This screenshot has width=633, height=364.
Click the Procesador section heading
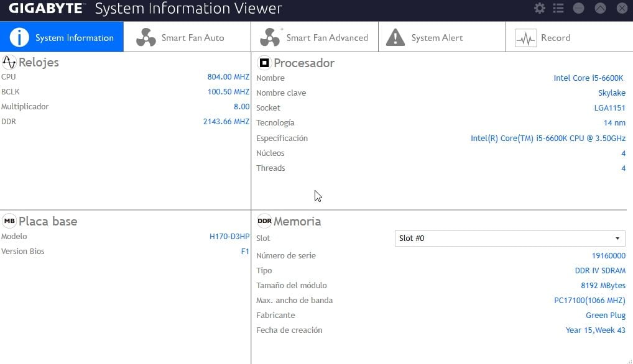pyautogui.click(x=304, y=63)
